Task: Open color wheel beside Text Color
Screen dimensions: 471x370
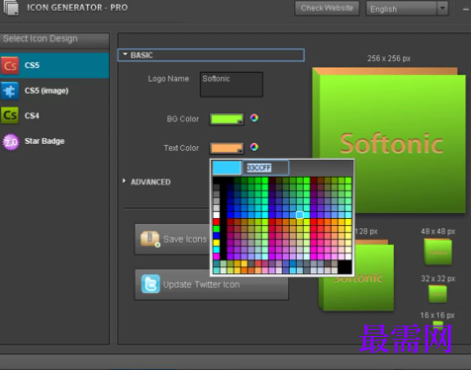Action: click(x=254, y=147)
